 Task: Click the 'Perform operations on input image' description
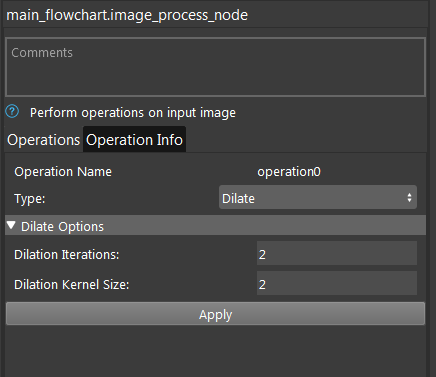click(133, 113)
